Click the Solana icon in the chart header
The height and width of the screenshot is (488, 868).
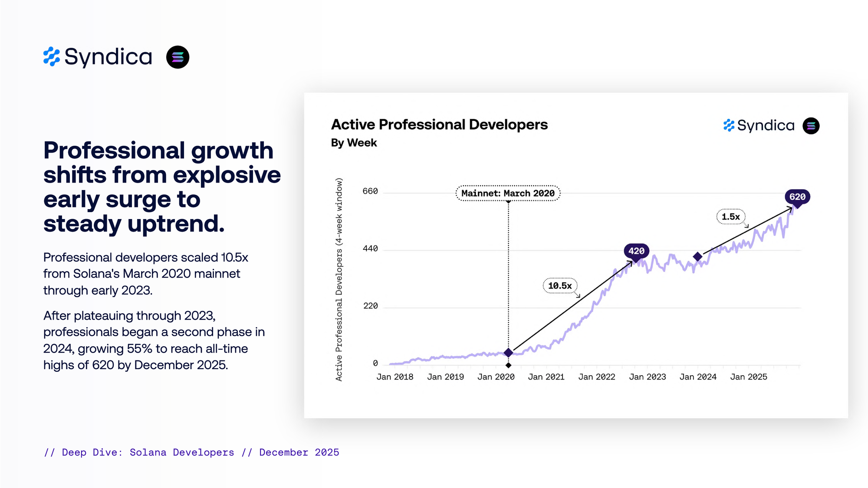tap(811, 126)
